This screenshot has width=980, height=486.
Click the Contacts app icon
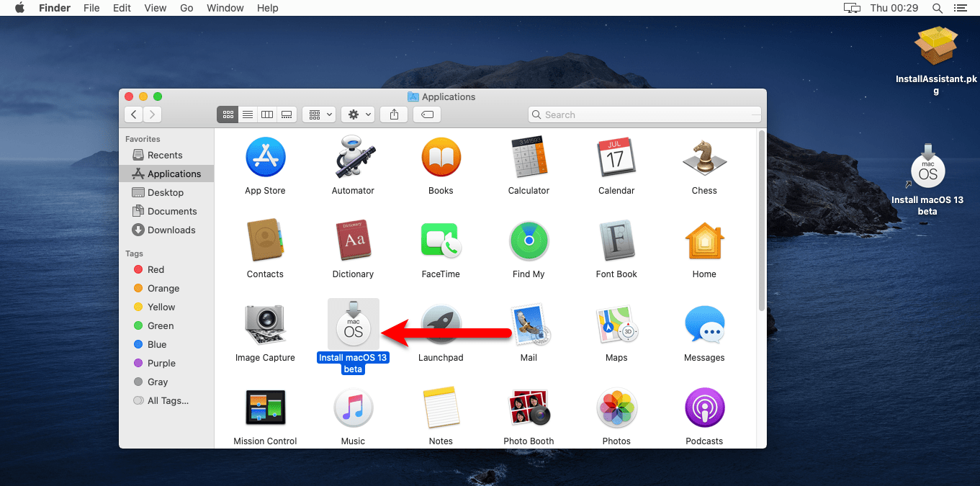[x=265, y=240]
